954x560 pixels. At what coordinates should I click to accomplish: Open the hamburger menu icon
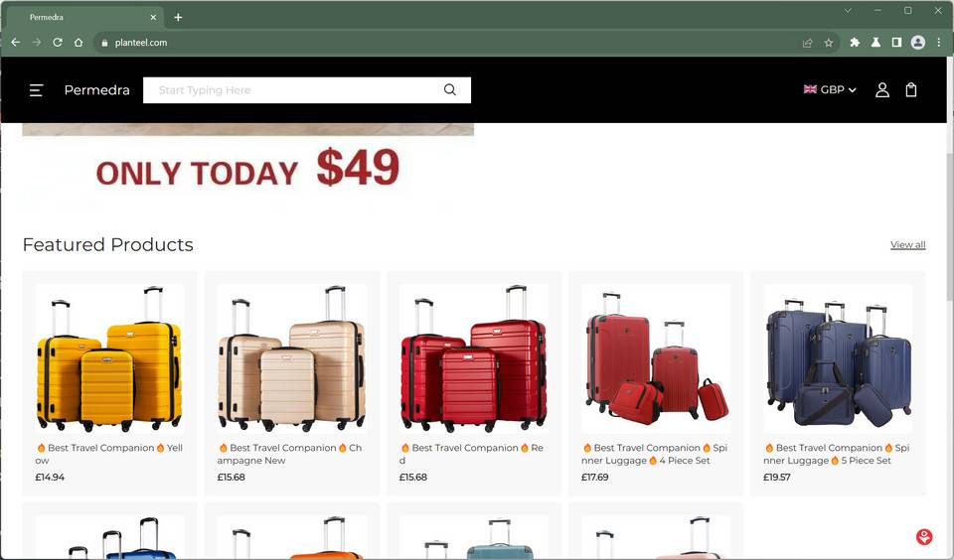pyautogui.click(x=36, y=90)
